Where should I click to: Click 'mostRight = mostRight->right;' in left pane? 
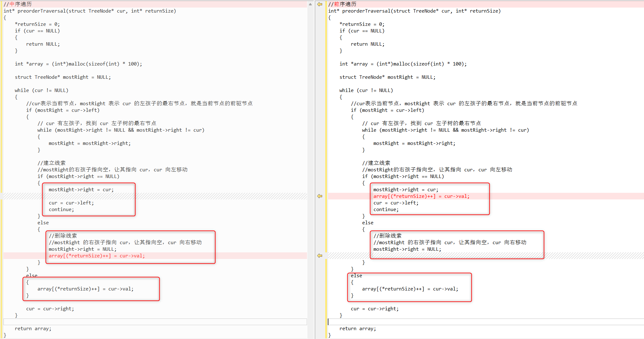(x=90, y=143)
